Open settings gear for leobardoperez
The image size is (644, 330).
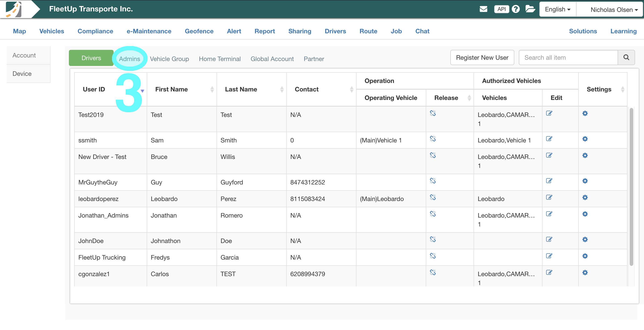[585, 197]
